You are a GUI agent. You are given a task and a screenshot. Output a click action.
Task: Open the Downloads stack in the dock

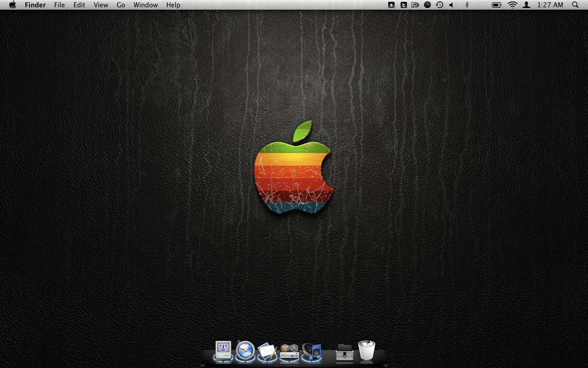pos(345,352)
